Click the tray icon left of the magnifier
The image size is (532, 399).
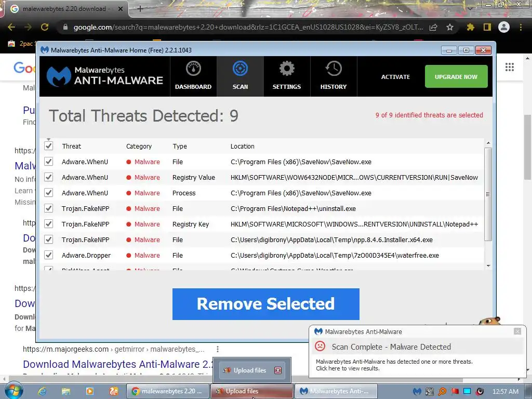pos(430,391)
